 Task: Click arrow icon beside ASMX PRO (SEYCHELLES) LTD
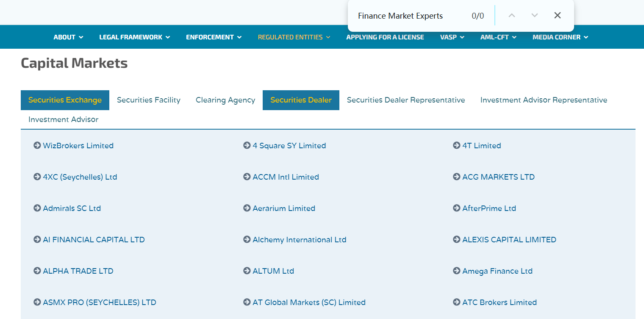click(37, 302)
